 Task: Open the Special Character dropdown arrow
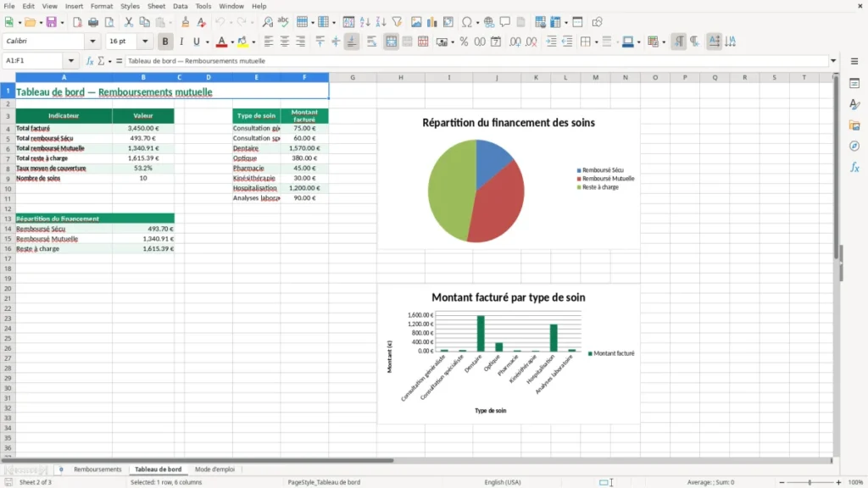coord(477,23)
